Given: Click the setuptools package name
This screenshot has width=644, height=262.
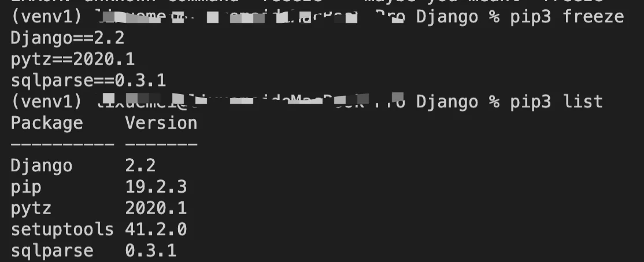Looking at the screenshot, I should coord(62,230).
